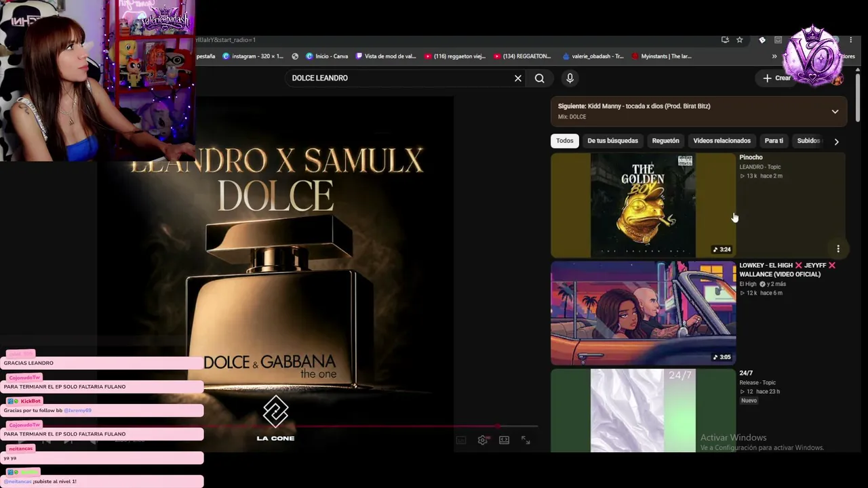Select the Todos filter chip
The width and height of the screenshot is (868, 488).
tap(565, 141)
